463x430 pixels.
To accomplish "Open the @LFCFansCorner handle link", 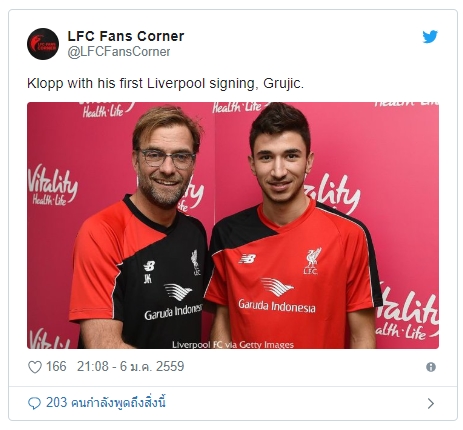I will [x=119, y=52].
